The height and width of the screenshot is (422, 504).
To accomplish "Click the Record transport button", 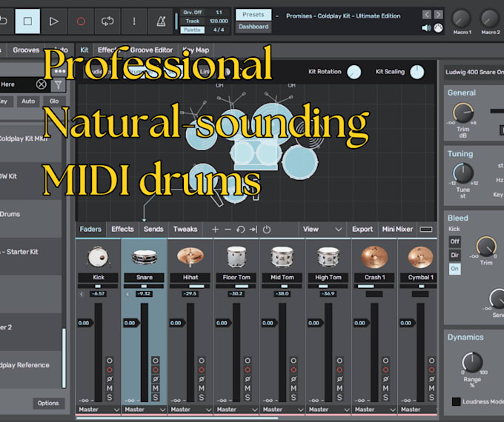I will tap(81, 21).
